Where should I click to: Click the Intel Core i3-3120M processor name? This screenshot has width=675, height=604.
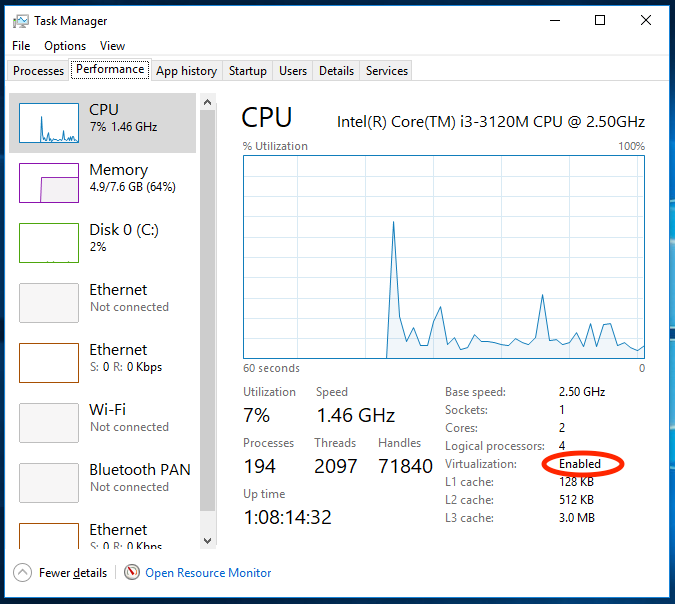coord(491,122)
